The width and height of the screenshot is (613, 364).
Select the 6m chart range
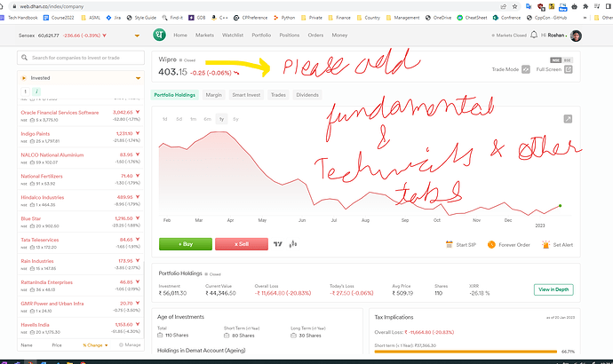pos(207,119)
